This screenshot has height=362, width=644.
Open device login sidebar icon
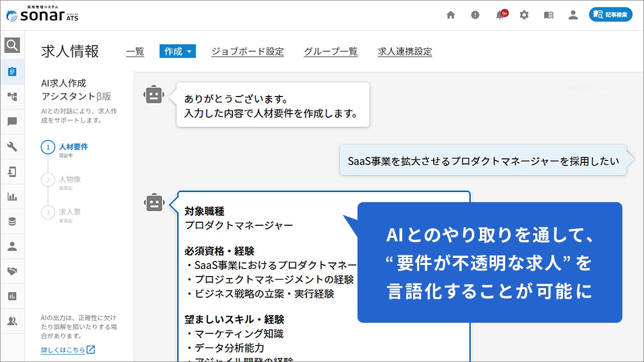click(12, 172)
